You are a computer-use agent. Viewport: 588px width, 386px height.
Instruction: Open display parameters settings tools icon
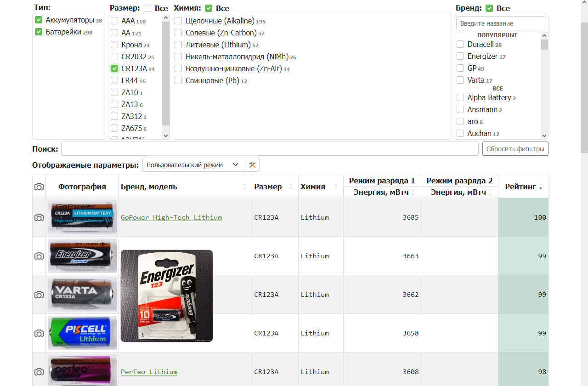pos(252,165)
